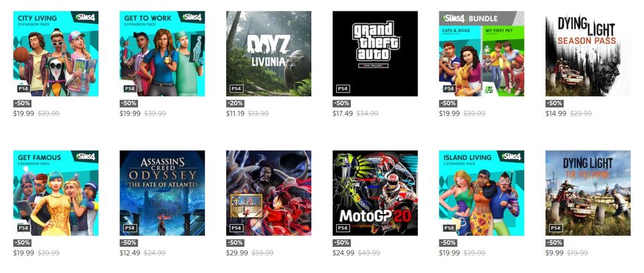This screenshot has height=273, width=644.
Task: Select the DayZ Livonia game tile
Action: tap(268, 54)
